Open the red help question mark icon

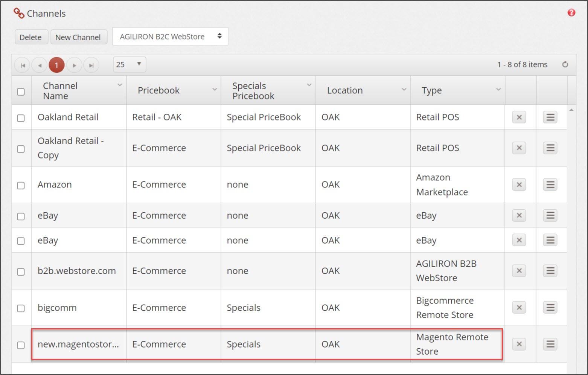coord(571,13)
